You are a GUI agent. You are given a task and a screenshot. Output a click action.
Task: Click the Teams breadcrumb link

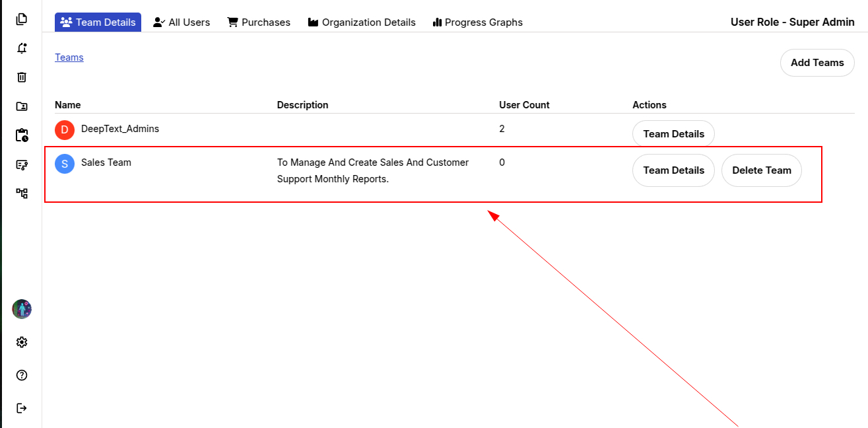69,57
